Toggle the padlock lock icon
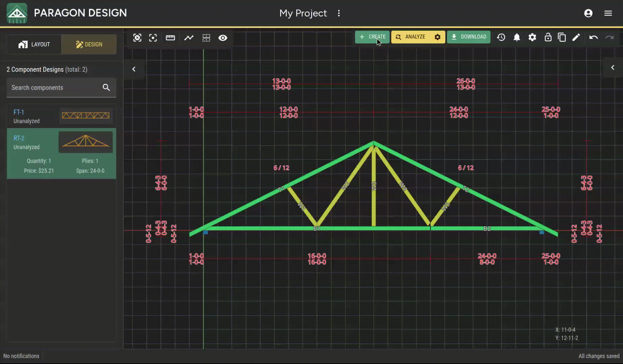 pyautogui.click(x=548, y=37)
